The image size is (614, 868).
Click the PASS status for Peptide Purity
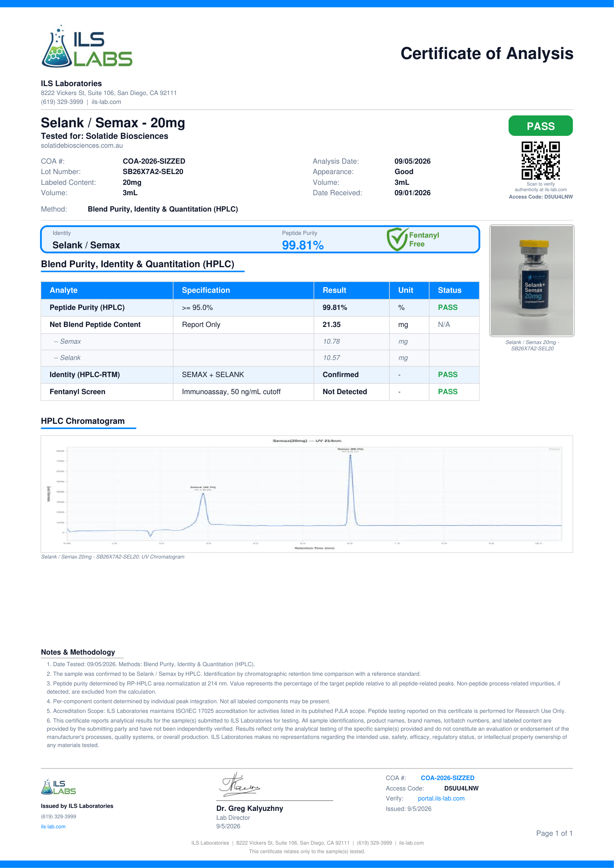click(448, 308)
